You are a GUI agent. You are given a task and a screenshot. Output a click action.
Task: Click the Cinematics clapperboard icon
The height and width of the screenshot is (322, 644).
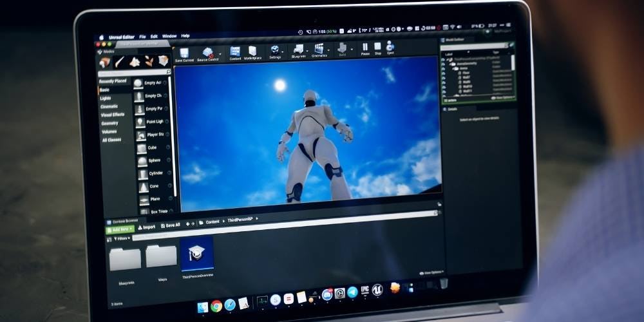(319, 49)
